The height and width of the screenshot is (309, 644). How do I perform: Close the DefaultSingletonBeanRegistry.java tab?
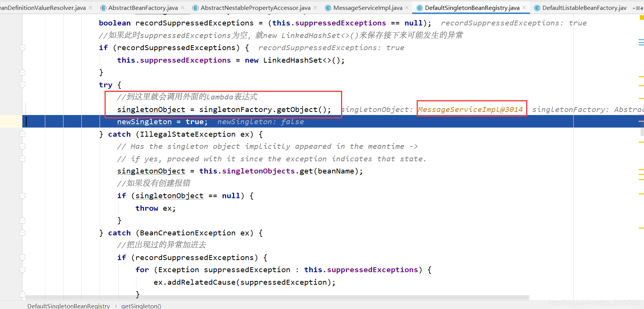click(524, 8)
